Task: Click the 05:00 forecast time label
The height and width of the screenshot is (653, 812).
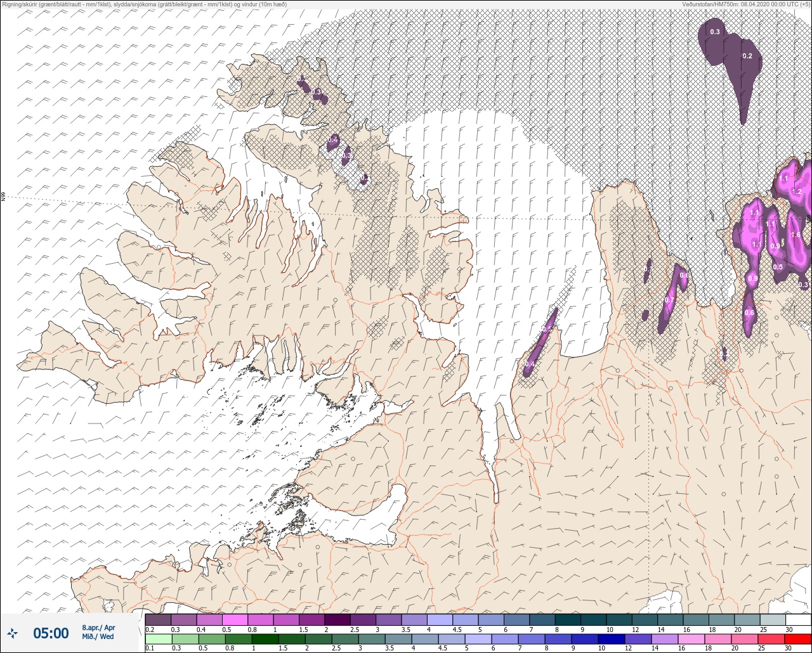Action: (51, 633)
